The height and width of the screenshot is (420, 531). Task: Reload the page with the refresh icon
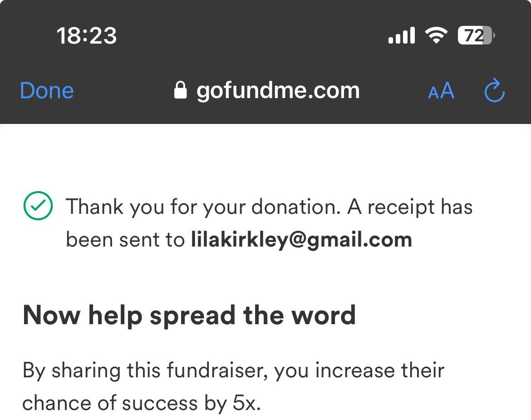[495, 91]
